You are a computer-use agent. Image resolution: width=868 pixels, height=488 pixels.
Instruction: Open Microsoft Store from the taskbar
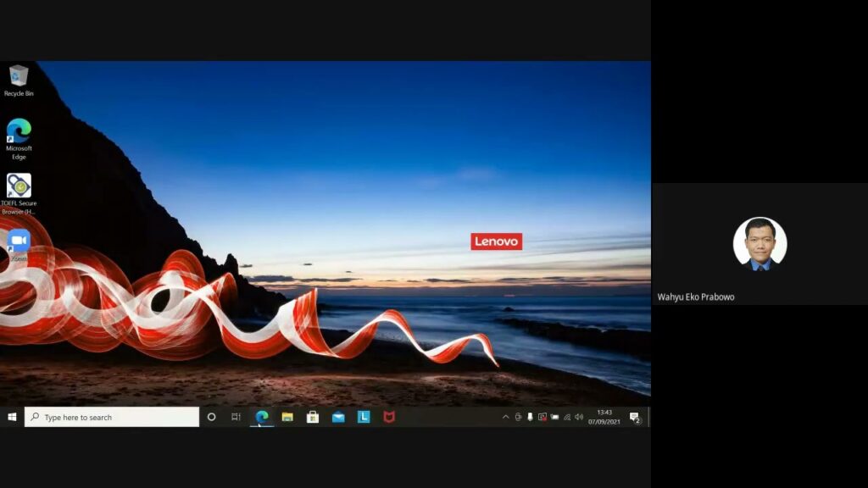pyautogui.click(x=313, y=417)
